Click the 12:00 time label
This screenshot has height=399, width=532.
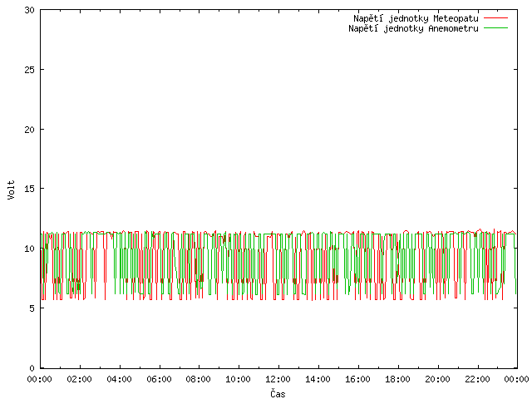coord(278,379)
